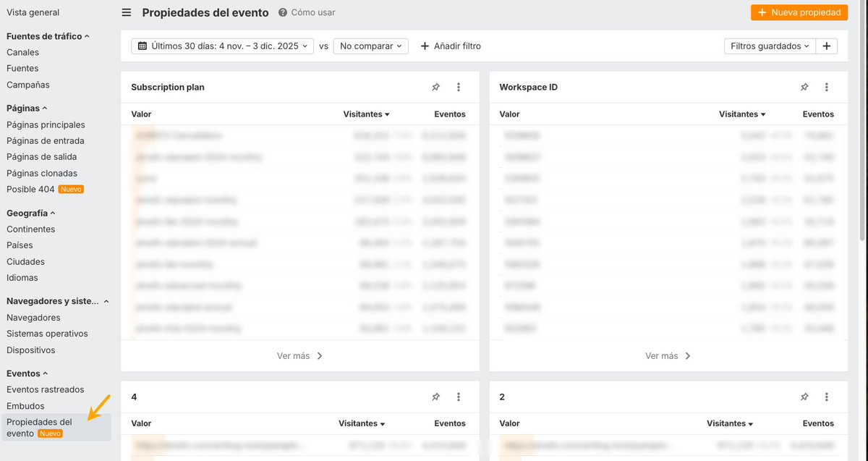Open Continentes in sidebar
This screenshot has height=461, width=868.
point(31,229)
